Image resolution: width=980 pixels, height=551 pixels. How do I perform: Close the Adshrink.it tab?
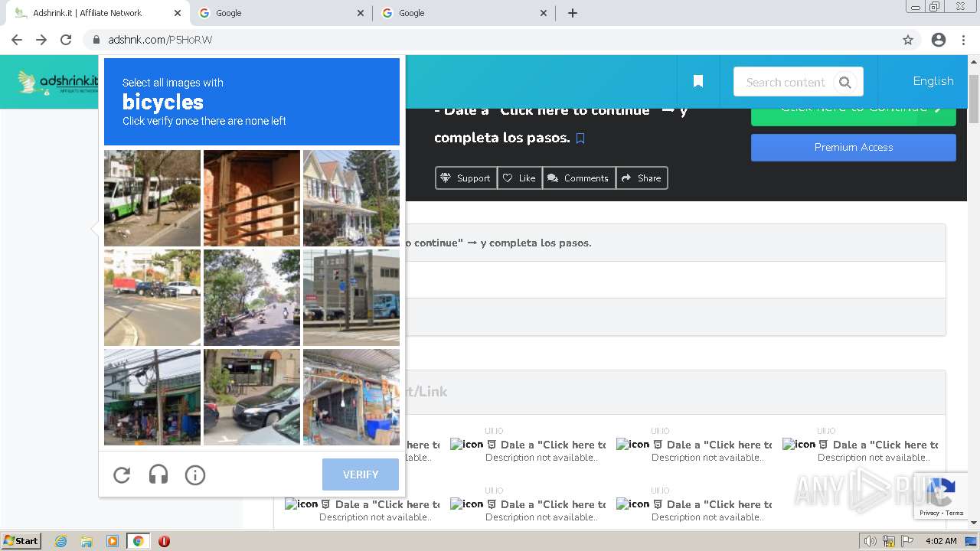[x=178, y=13]
